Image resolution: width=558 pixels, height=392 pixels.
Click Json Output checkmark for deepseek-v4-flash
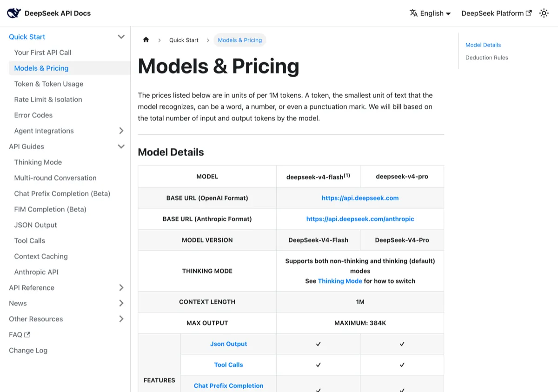(318, 344)
